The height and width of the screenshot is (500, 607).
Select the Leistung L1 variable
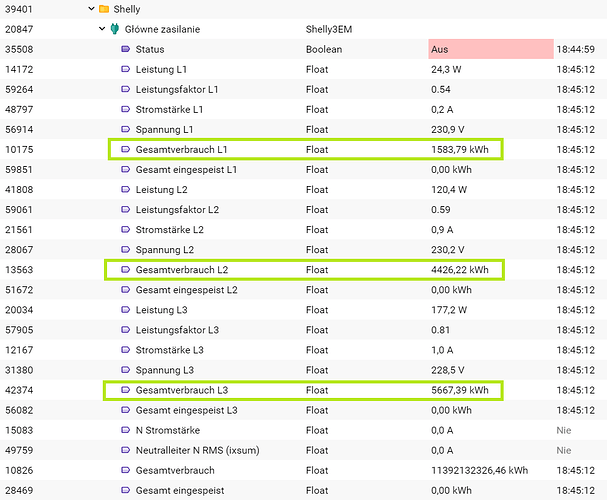click(x=161, y=70)
